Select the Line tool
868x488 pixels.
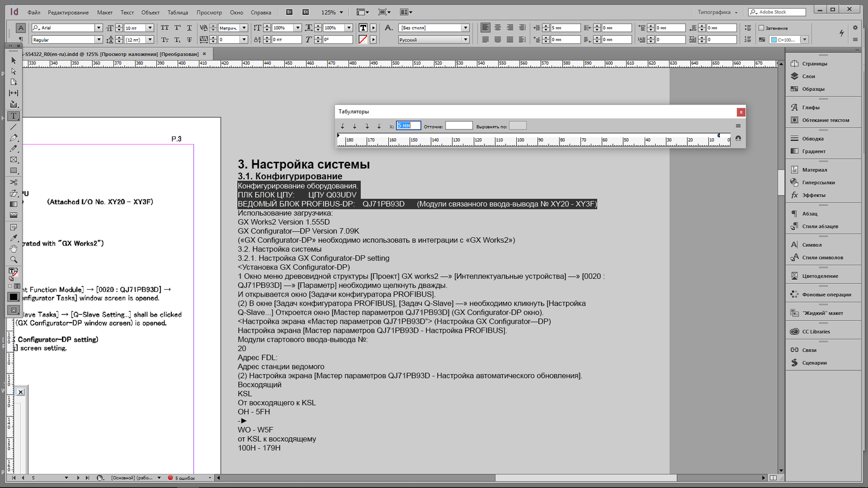(x=13, y=127)
